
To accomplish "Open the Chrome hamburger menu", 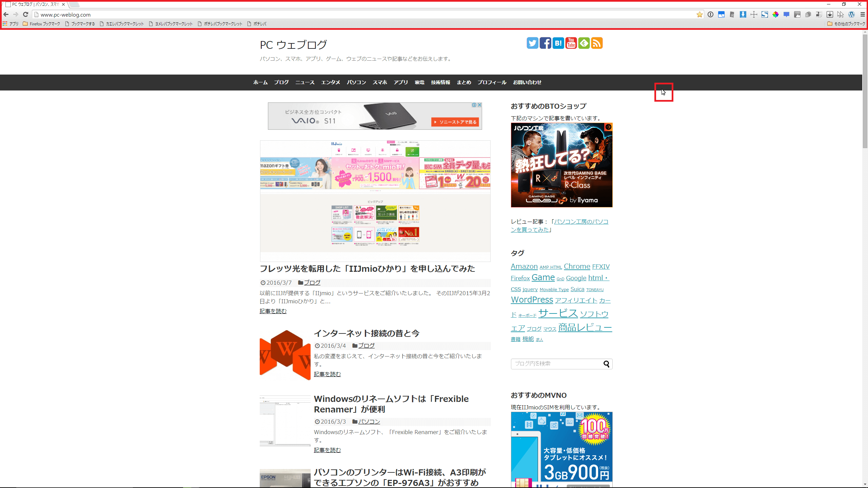I will click(863, 15).
